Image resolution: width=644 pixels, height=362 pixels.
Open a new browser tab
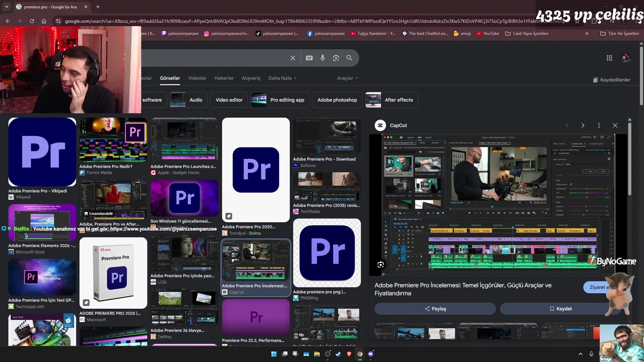click(98, 7)
